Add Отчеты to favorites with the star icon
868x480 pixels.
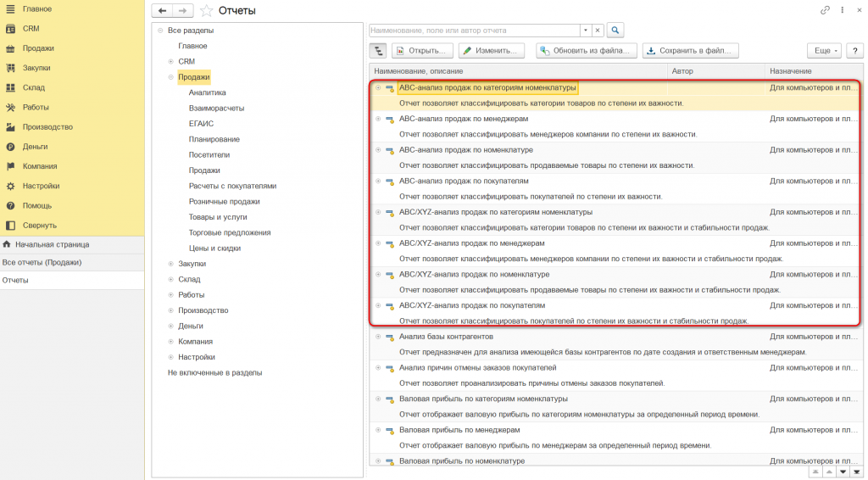tap(207, 10)
